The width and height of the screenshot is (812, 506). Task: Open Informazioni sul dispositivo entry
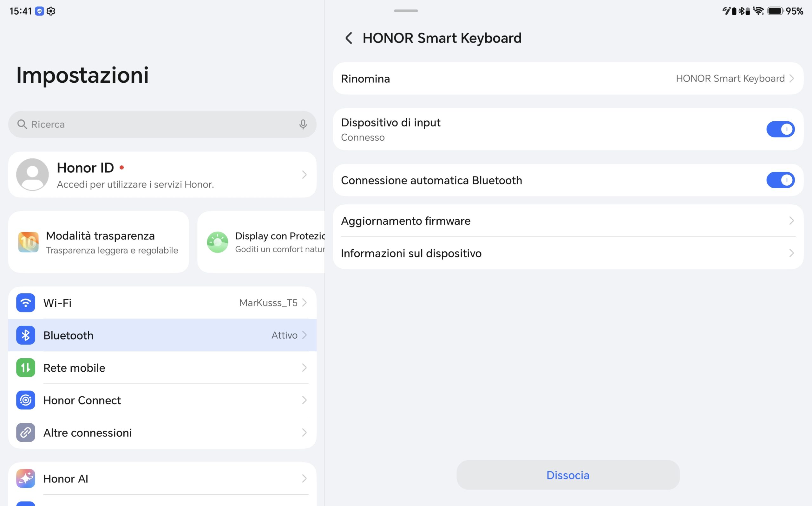point(568,253)
